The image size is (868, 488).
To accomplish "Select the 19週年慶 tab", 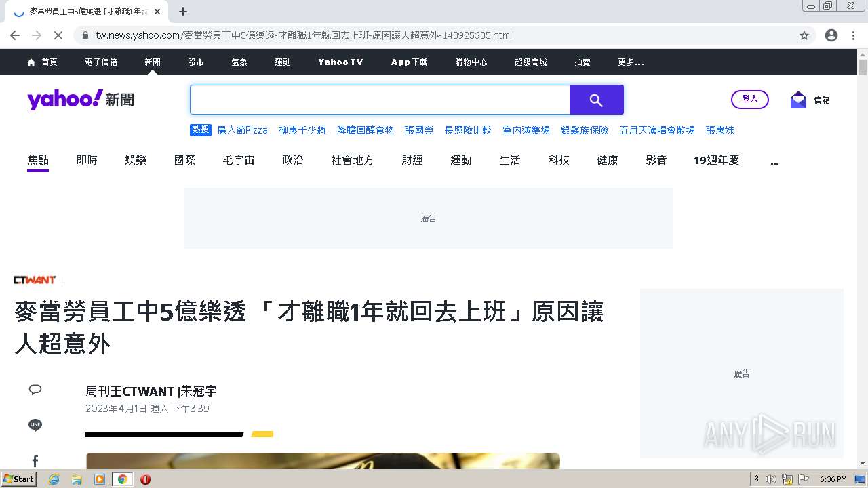I will (x=716, y=161).
